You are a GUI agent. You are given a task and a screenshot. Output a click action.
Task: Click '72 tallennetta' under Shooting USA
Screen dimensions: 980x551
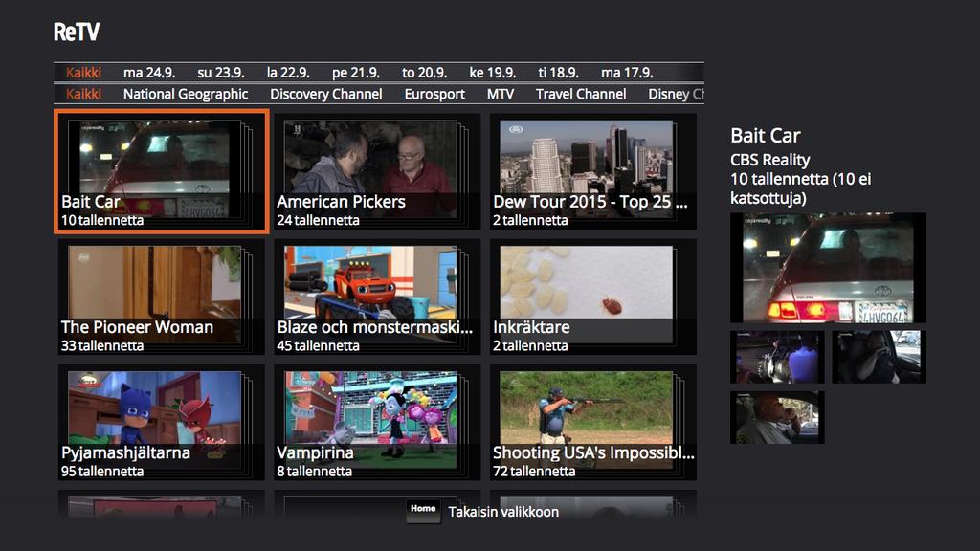[534, 471]
